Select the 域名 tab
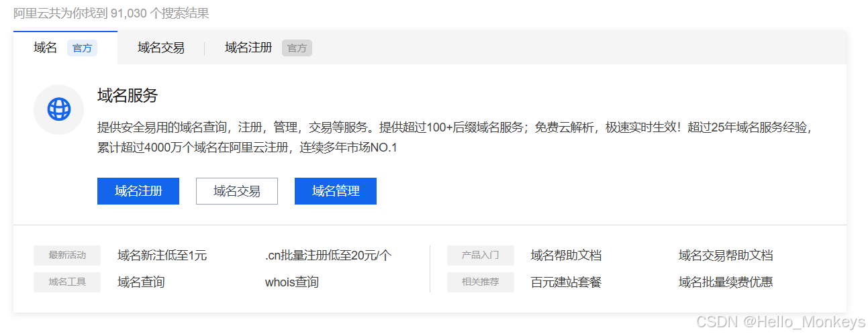868x336 pixels. coord(65,48)
